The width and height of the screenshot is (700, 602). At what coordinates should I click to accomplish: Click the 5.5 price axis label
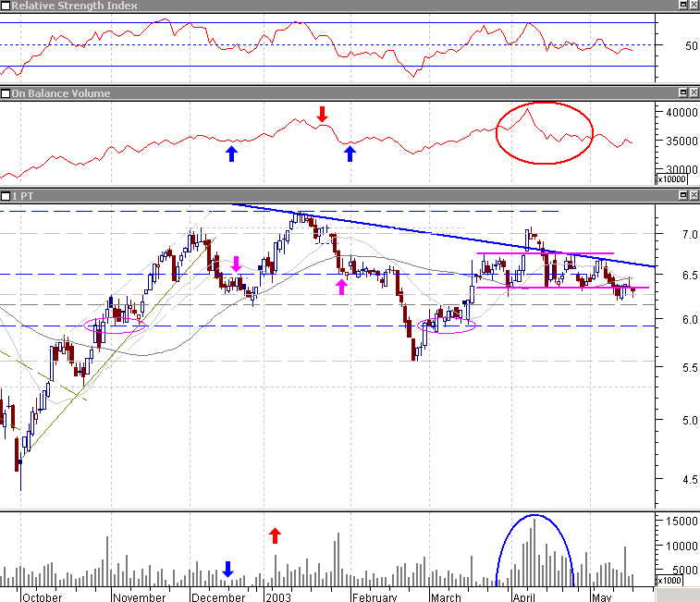[x=690, y=368]
